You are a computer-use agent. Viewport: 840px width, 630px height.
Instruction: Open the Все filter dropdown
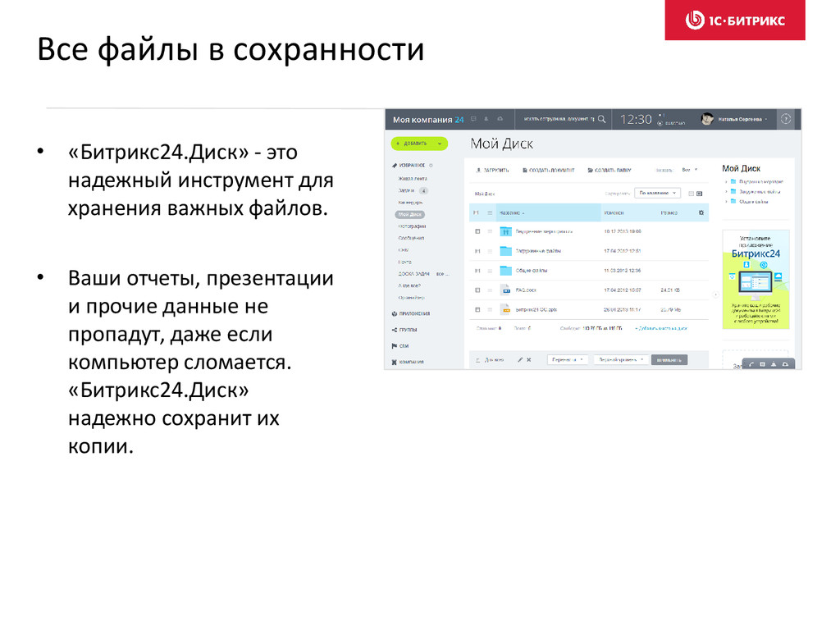pos(689,170)
